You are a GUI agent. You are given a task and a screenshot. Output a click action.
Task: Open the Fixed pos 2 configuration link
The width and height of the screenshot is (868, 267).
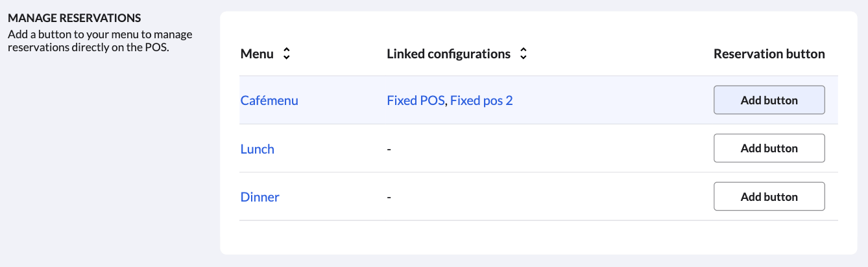(x=481, y=100)
